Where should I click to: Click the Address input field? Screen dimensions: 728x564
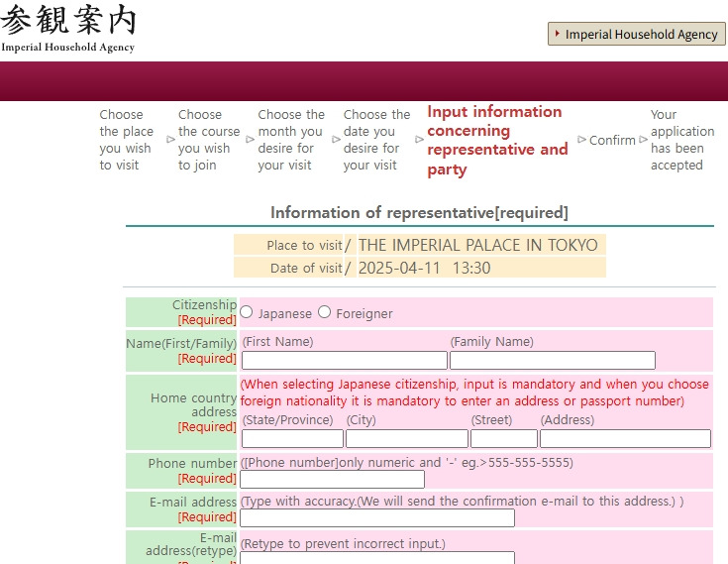[625, 438]
